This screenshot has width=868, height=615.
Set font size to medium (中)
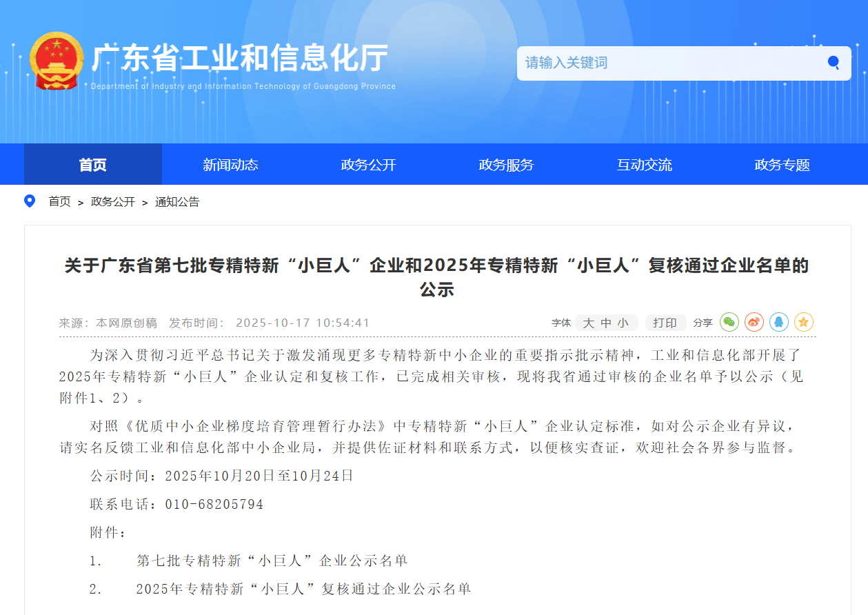606,323
